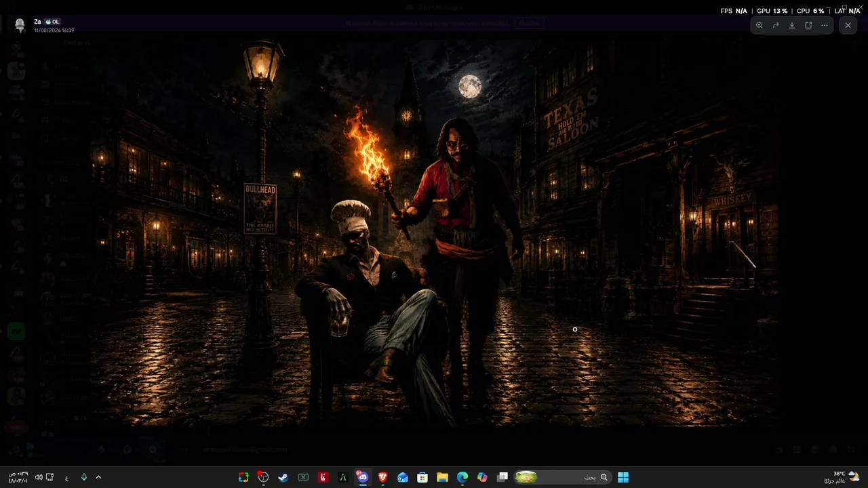Open Steam from the taskbar

pos(283,477)
